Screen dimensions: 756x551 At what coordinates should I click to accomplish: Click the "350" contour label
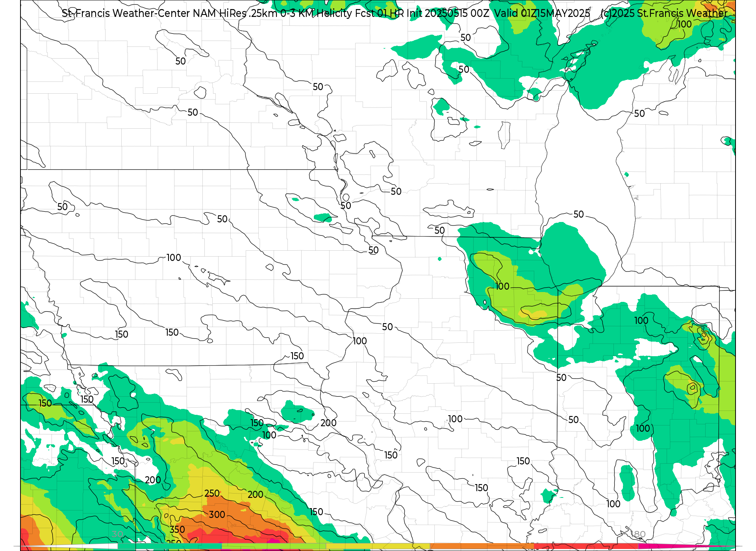(x=177, y=530)
